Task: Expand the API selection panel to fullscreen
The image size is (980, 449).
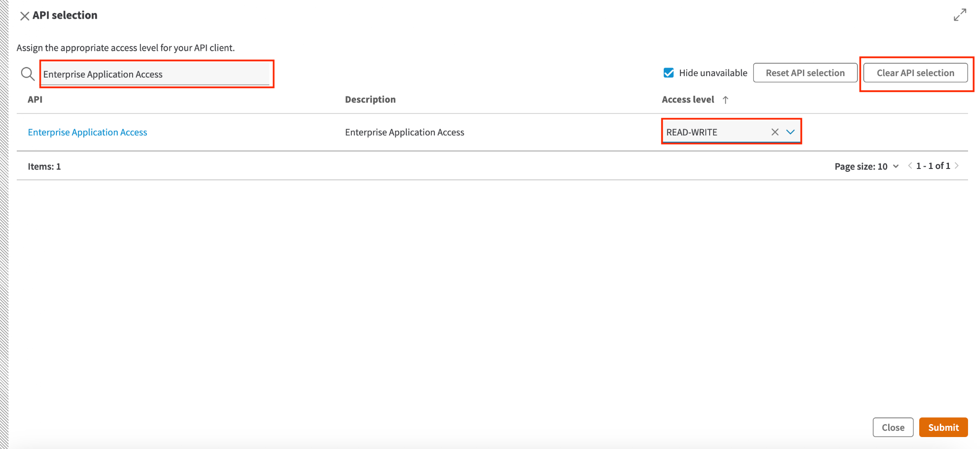Action: [x=959, y=15]
